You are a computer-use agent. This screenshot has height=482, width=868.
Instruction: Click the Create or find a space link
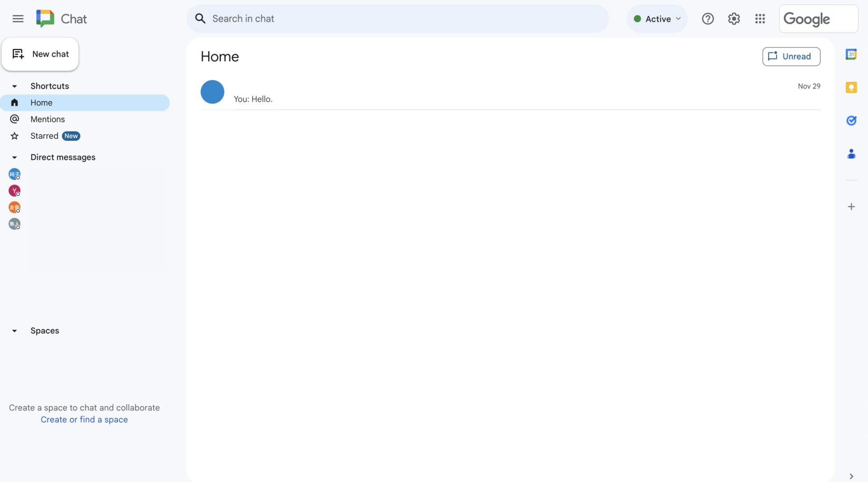(x=84, y=420)
